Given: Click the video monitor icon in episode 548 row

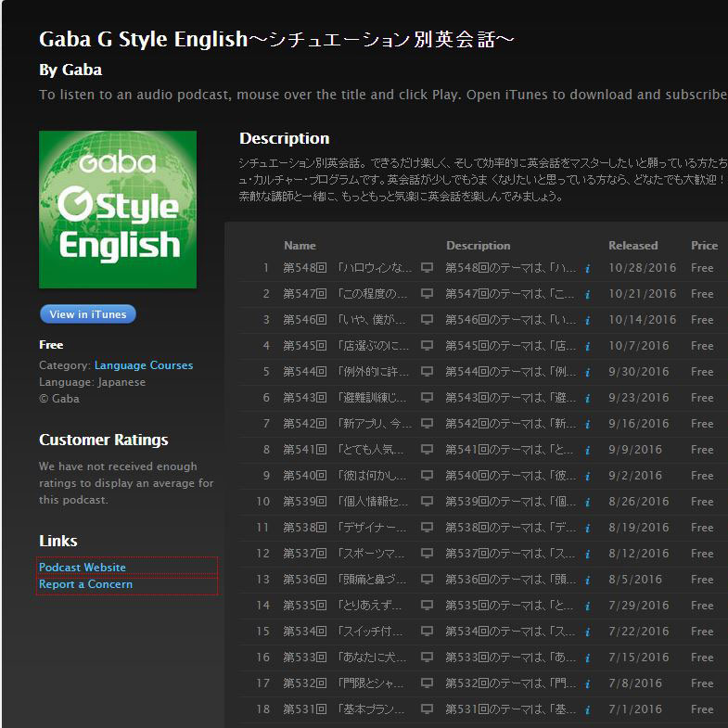Looking at the screenshot, I should coord(427,268).
